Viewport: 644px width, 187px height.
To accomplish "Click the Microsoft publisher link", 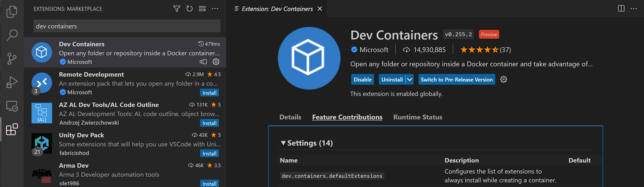I will tap(373, 50).
